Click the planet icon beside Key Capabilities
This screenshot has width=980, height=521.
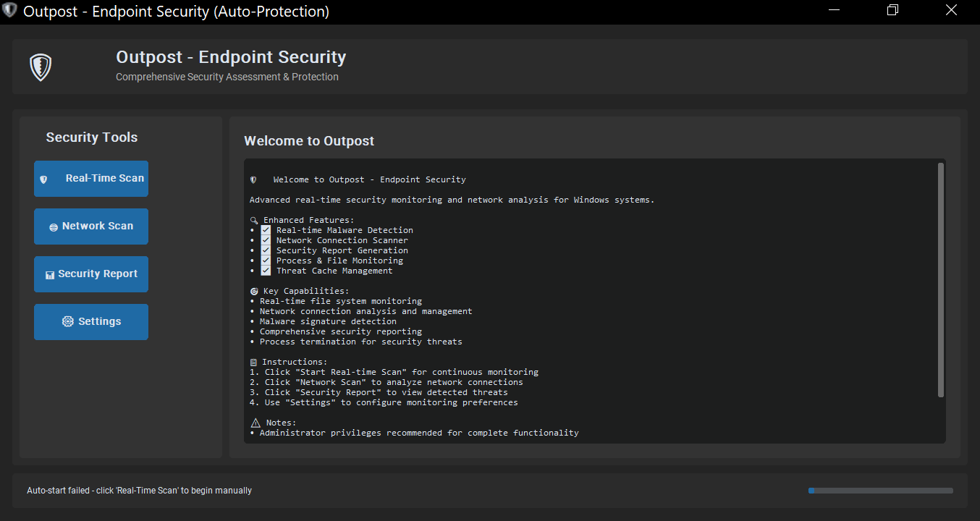coord(253,290)
